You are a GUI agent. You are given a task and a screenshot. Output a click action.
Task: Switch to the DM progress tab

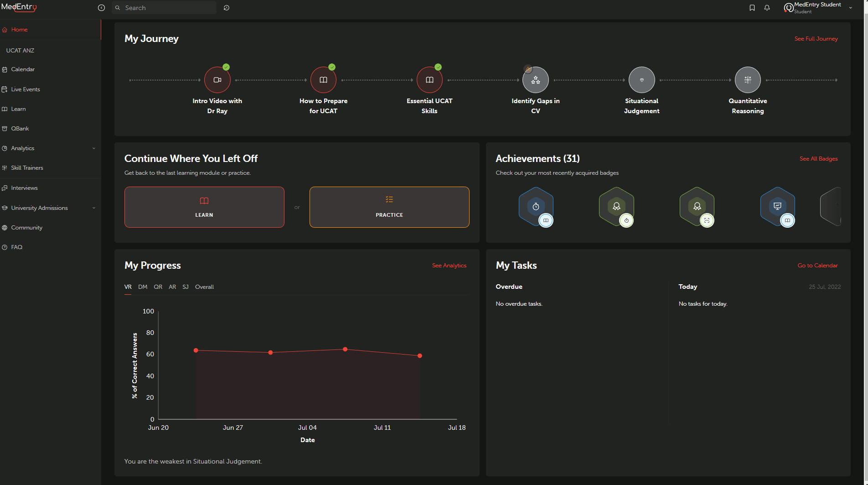(x=143, y=287)
